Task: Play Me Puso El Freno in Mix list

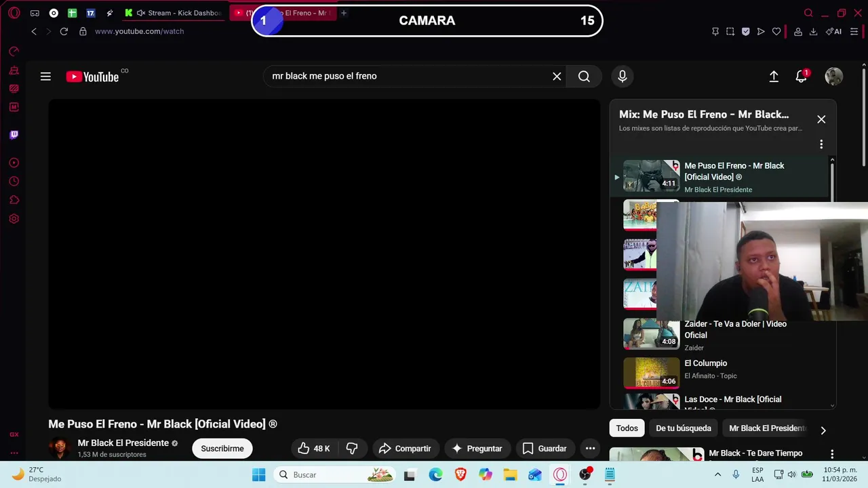Action: tap(719, 177)
